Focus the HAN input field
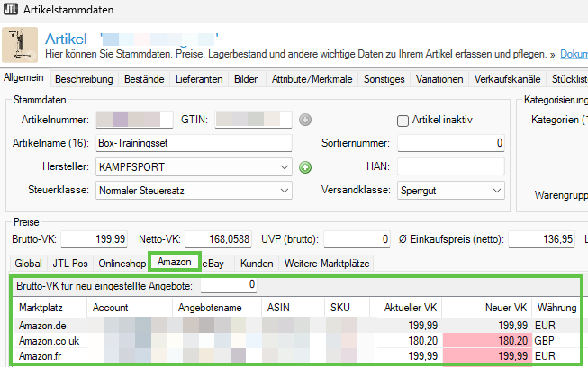588x367 pixels. tap(451, 166)
